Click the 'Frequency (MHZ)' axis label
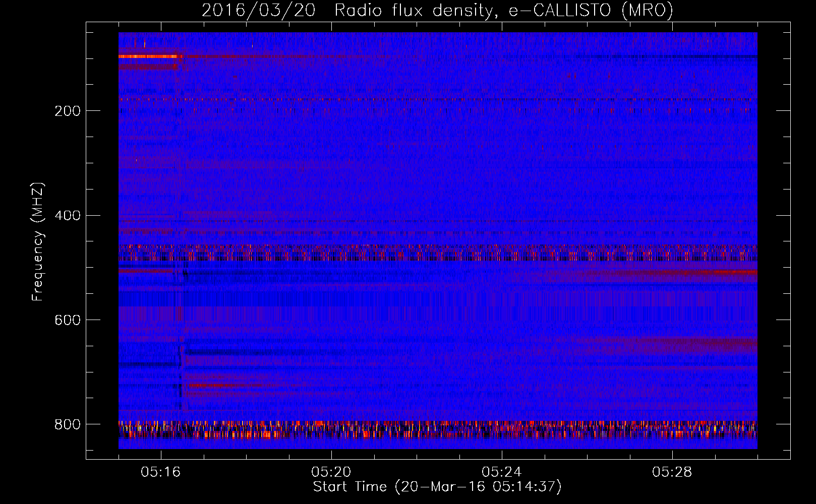 (x=37, y=242)
